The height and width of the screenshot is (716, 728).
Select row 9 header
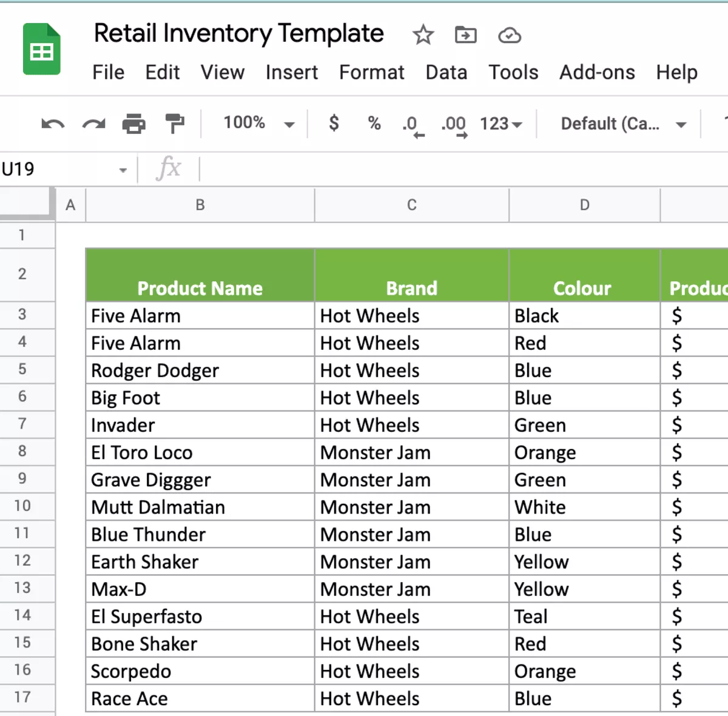pos(27,479)
